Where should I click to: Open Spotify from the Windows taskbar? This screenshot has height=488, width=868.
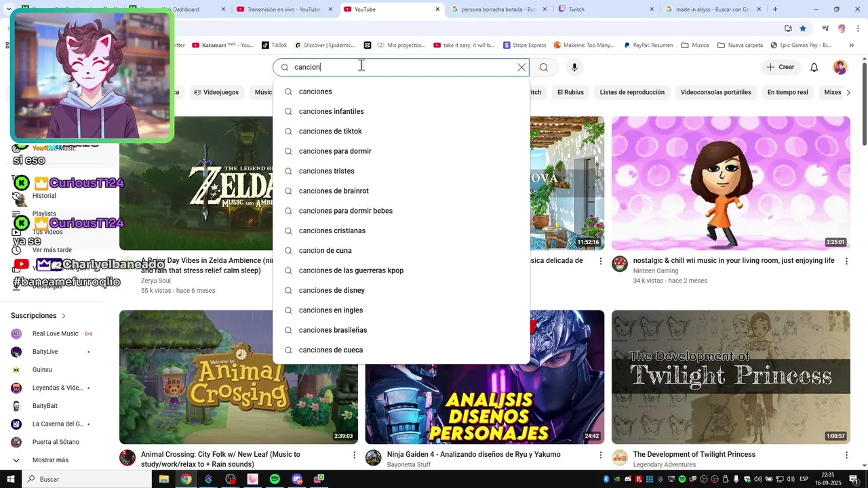(x=275, y=479)
